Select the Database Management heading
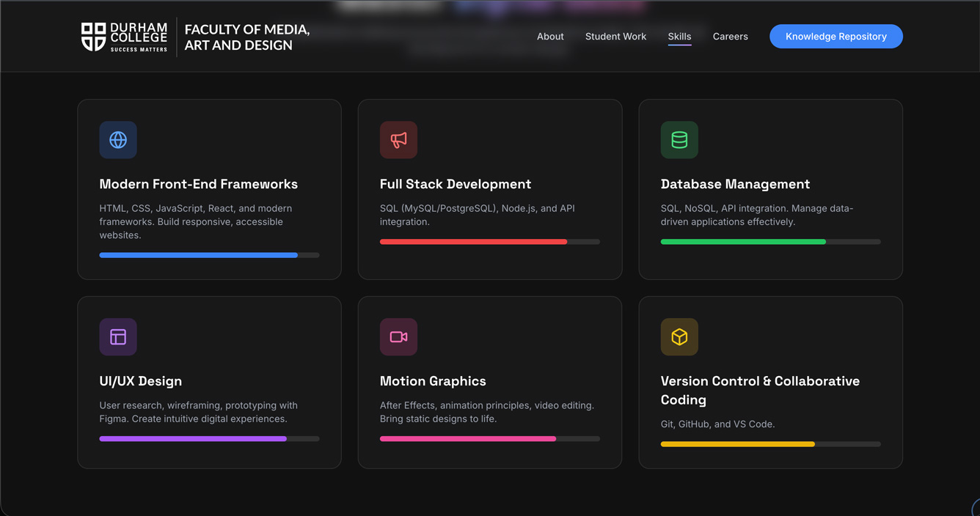 735,184
